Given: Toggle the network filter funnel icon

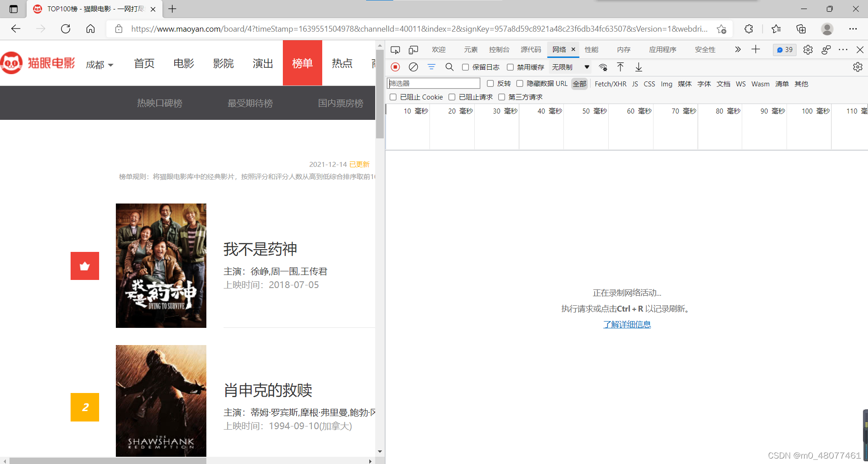Looking at the screenshot, I should click(431, 67).
